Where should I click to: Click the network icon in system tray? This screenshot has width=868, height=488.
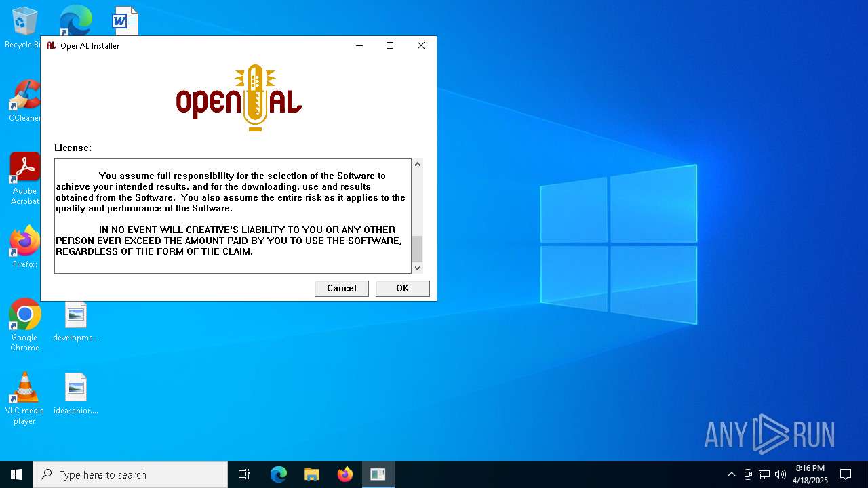pos(764,474)
